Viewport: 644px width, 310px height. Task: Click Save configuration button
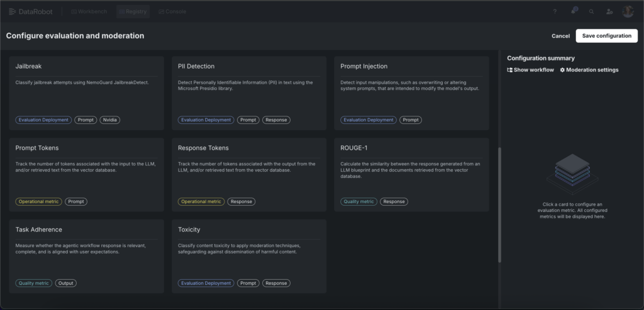pos(607,36)
